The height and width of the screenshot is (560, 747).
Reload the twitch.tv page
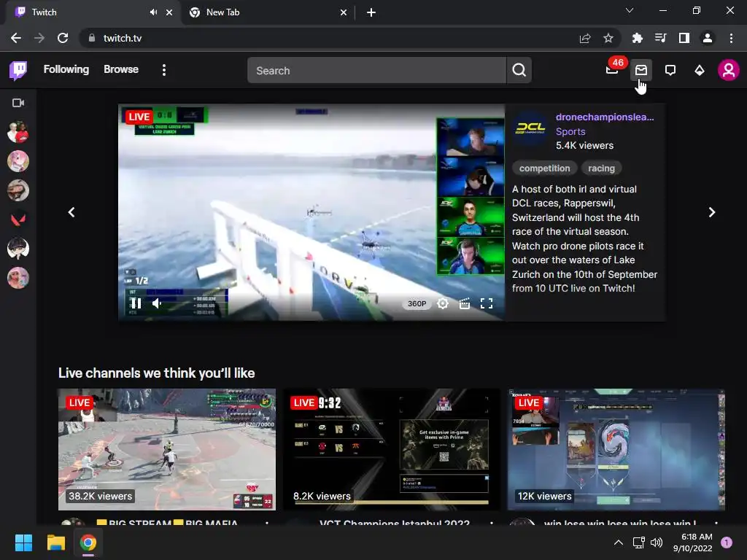(63, 38)
